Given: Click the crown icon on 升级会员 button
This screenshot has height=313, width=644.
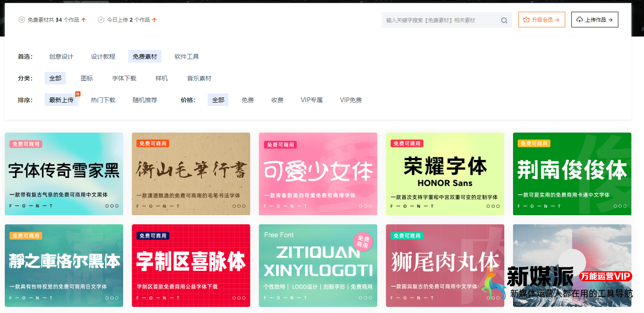Looking at the screenshot, I should [x=527, y=19].
